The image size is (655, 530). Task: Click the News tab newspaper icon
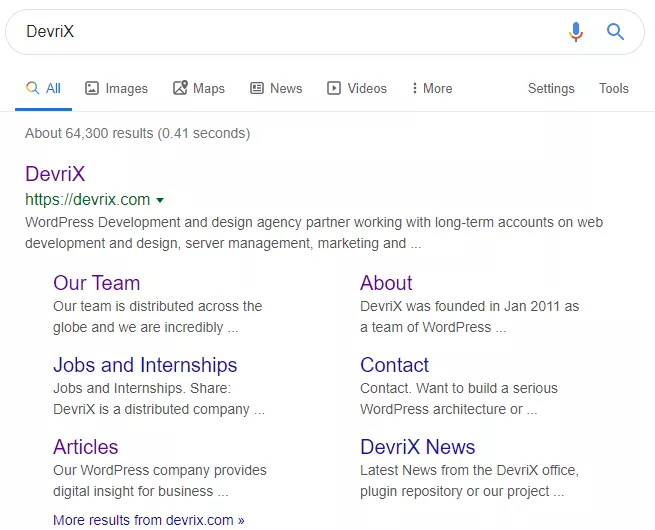[x=257, y=88]
